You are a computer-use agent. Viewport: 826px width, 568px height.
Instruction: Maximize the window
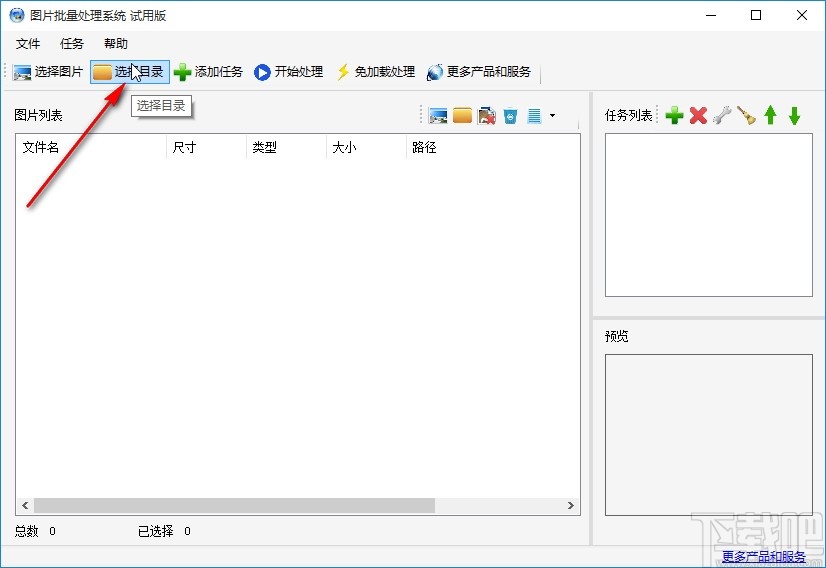[756, 15]
